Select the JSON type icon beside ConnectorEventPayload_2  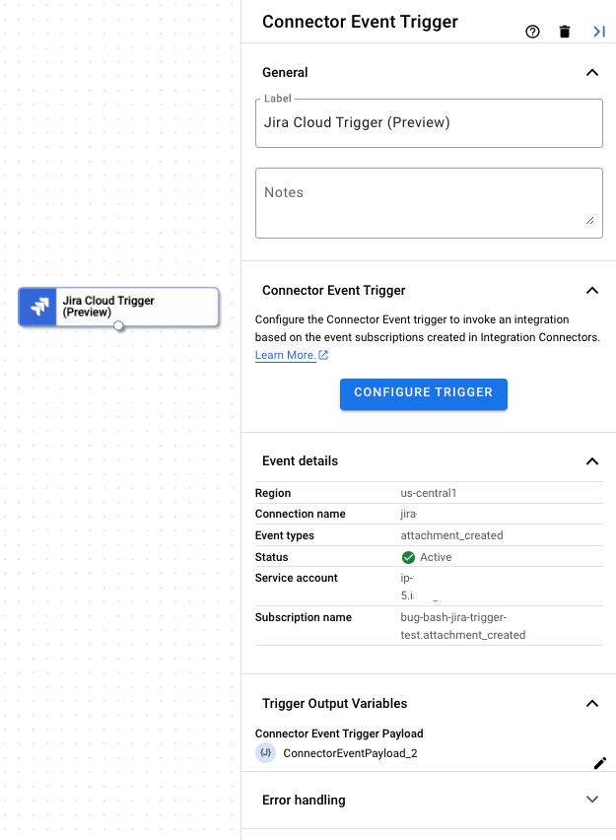pyautogui.click(x=264, y=752)
